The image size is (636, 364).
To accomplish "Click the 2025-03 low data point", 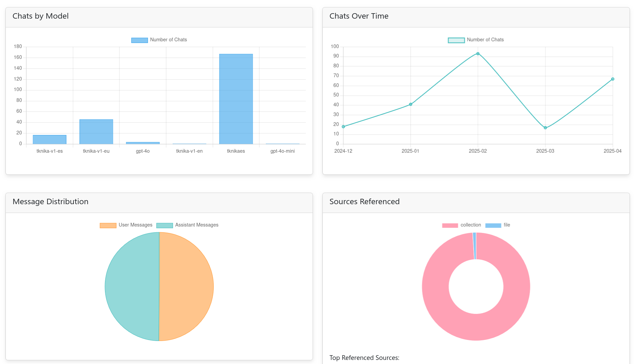I will pyautogui.click(x=545, y=128).
